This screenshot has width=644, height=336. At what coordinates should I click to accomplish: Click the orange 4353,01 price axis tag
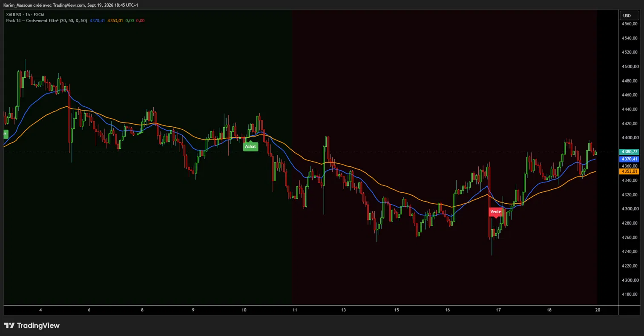click(x=630, y=171)
